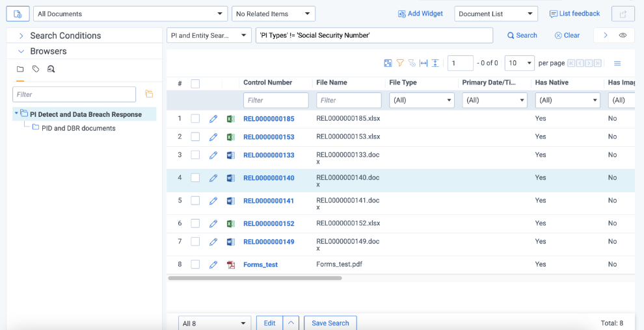This screenshot has width=644, height=330.
Task: Select PID and DBR documents folder
Action: point(79,129)
